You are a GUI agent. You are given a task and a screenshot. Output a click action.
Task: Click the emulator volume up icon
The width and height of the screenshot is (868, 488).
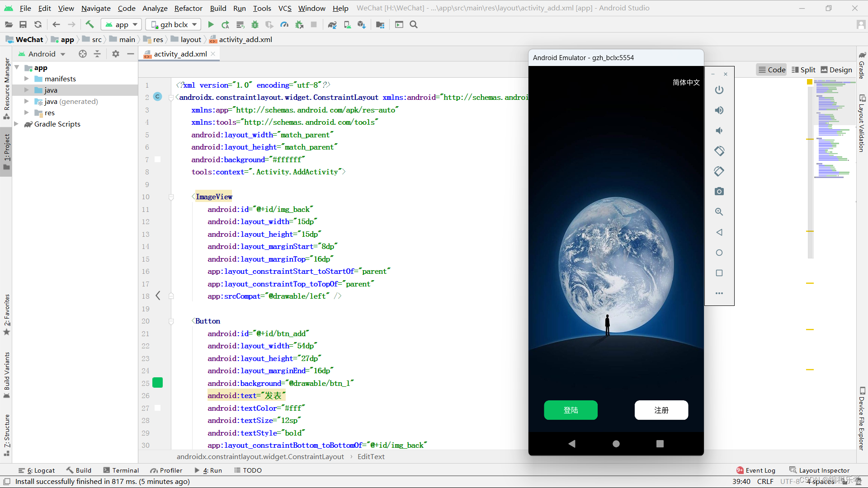tap(719, 110)
